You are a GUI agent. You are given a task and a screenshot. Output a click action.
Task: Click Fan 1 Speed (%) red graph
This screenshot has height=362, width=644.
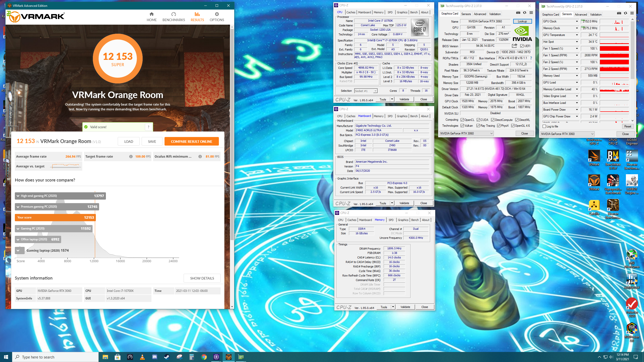(x=614, y=49)
